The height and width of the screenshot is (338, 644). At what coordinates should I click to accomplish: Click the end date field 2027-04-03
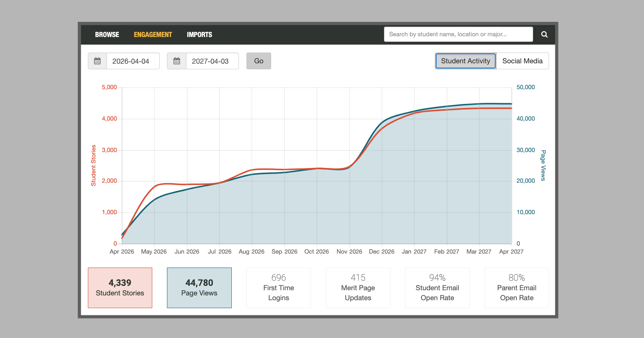(212, 61)
